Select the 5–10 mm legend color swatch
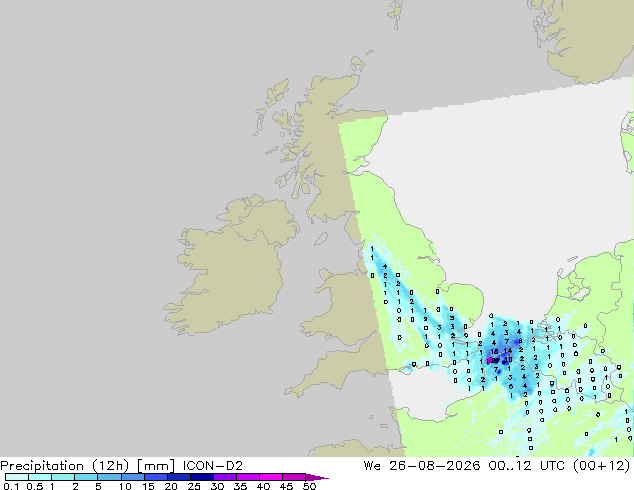 (109, 477)
